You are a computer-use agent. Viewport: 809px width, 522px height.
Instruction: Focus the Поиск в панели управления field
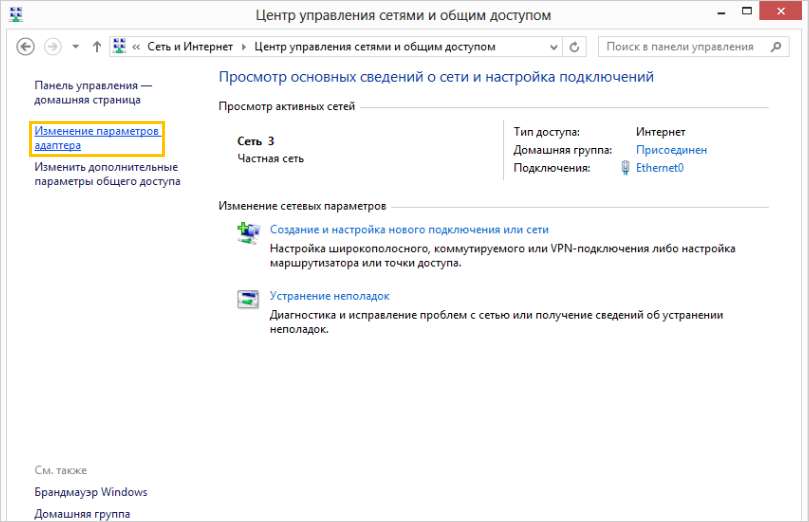[683, 47]
